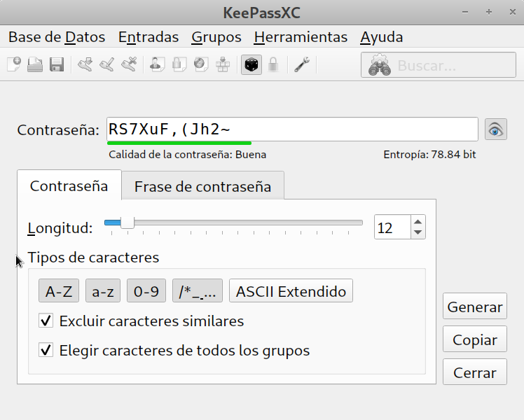Open the Base de Datos menu
The width and height of the screenshot is (524, 420).
pos(57,36)
